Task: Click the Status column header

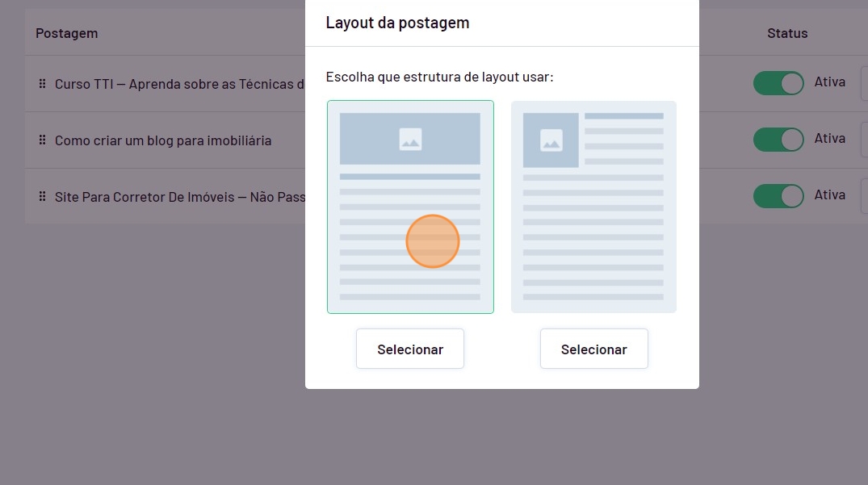Action: pyautogui.click(x=786, y=33)
